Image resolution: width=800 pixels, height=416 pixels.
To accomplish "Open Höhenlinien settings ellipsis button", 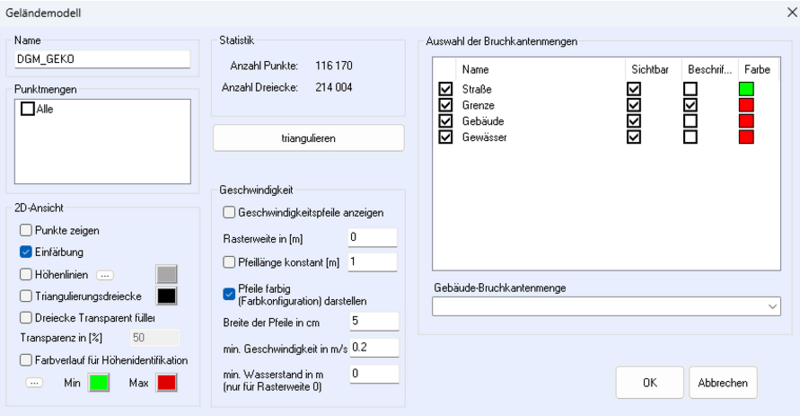I will (105, 274).
